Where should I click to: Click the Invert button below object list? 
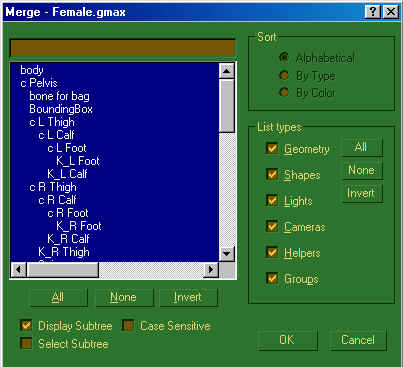(x=188, y=297)
